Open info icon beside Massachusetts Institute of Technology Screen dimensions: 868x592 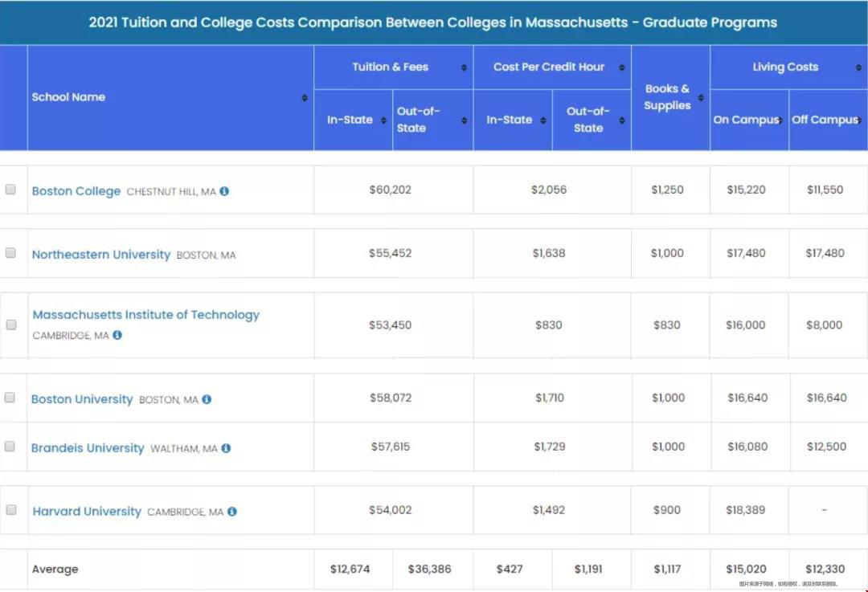[x=117, y=335]
